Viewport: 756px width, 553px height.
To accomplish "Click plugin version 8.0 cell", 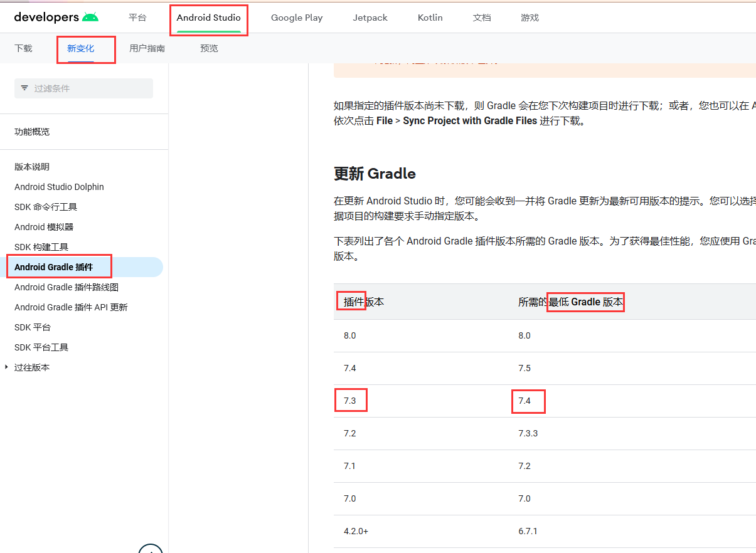I will pyautogui.click(x=350, y=336).
